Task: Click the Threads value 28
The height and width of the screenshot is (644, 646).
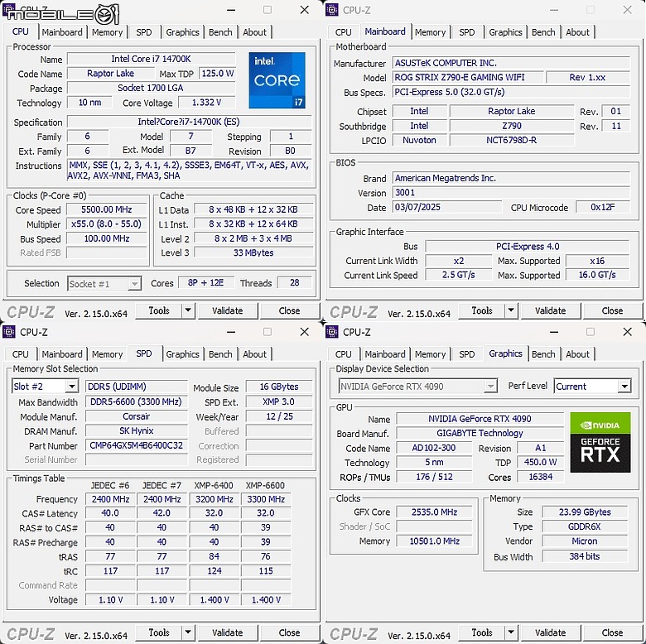Action: click(x=294, y=283)
